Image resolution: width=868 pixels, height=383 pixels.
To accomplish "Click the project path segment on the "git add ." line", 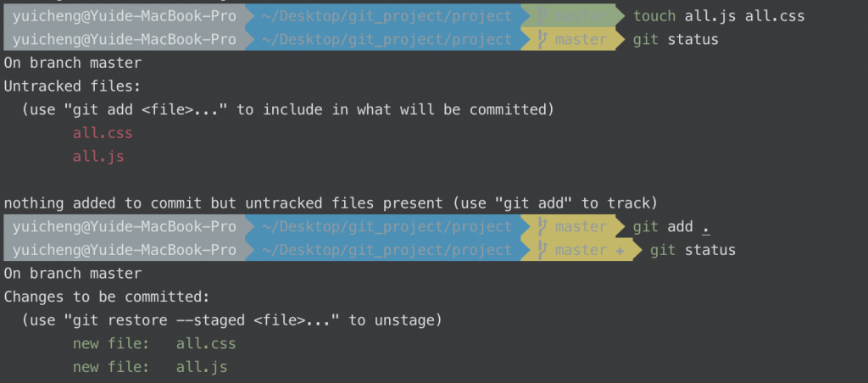I will [x=387, y=226].
